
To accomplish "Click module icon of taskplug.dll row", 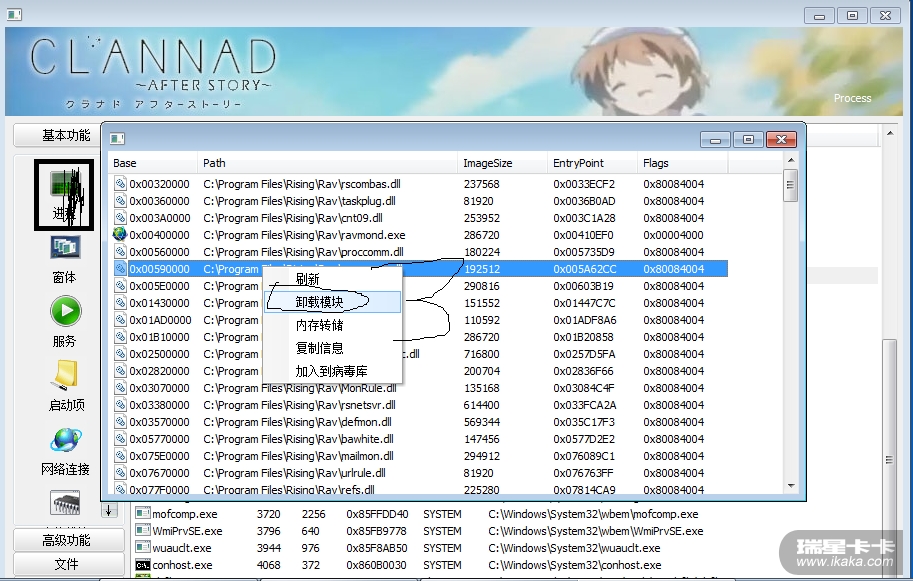I will pyautogui.click(x=120, y=201).
